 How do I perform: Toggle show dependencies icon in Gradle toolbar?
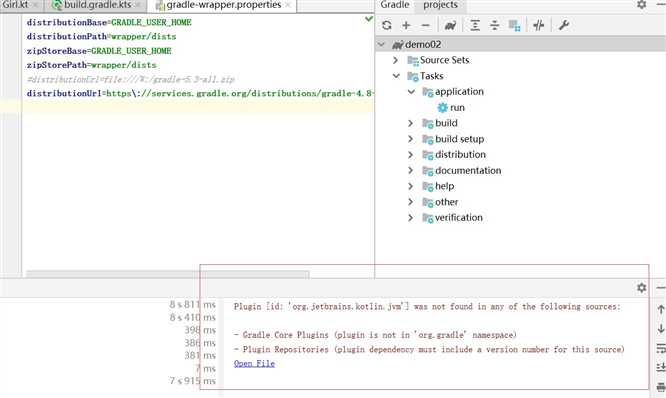[x=514, y=25]
